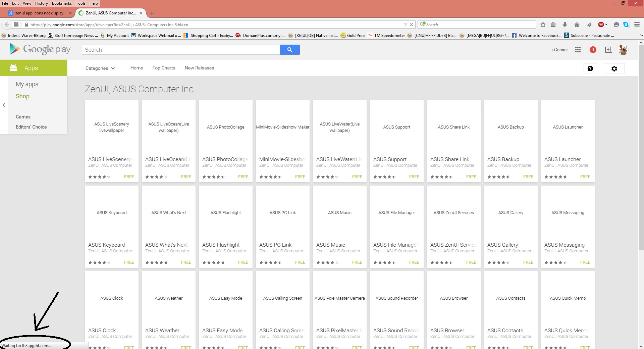The width and height of the screenshot is (644, 349).
Task: Open New Releases
Action: coord(199,68)
